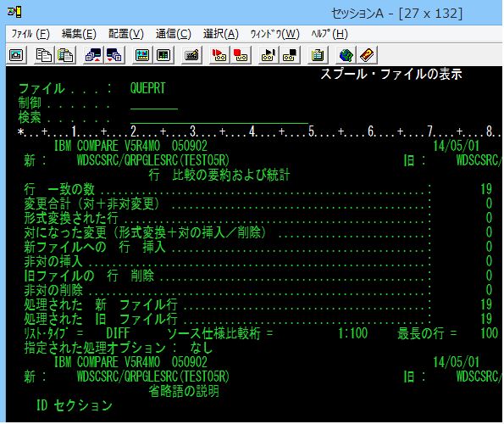Click the Quit macro playback icon

(290, 55)
